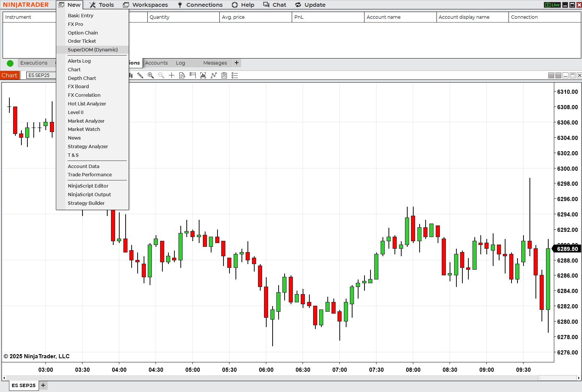Toggle the green Live indicator button
The image size is (582, 392).
point(552,5)
